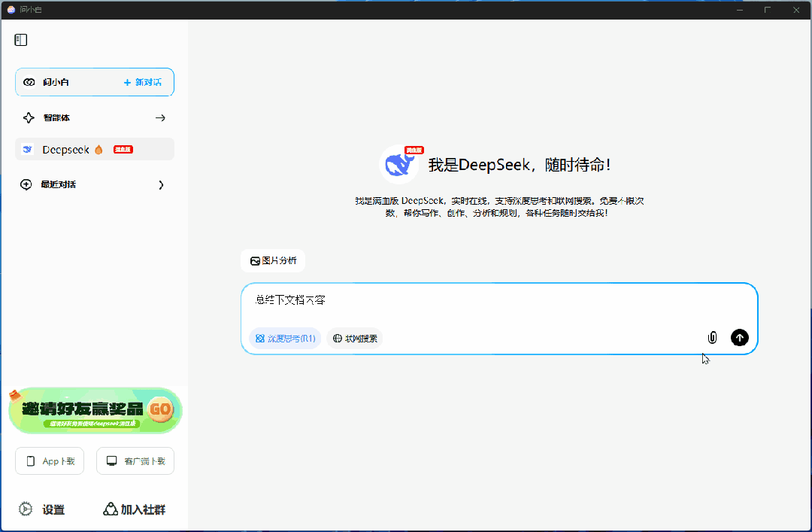Viewport: 812px width, 532px height.
Task: Click the 问小白 app icon in title bar
Action: [11, 10]
